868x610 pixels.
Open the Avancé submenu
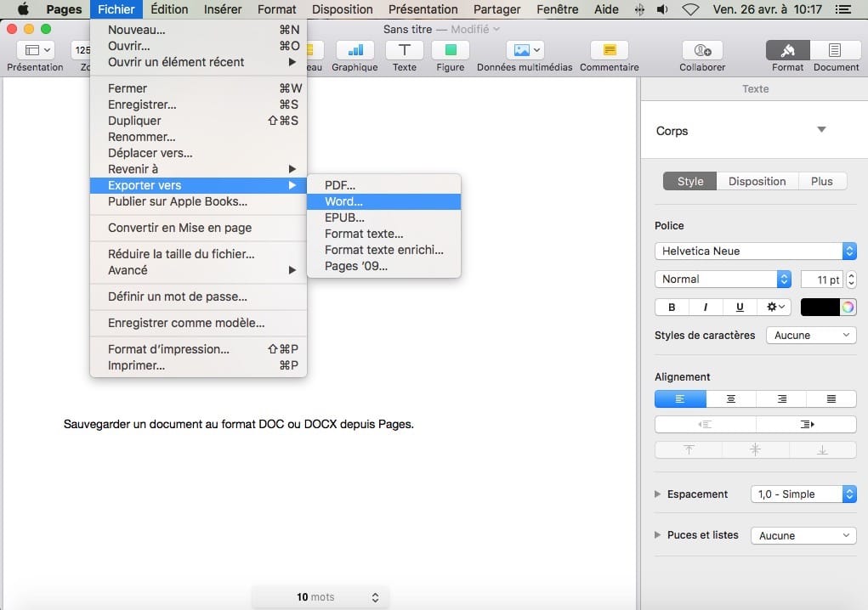point(198,270)
